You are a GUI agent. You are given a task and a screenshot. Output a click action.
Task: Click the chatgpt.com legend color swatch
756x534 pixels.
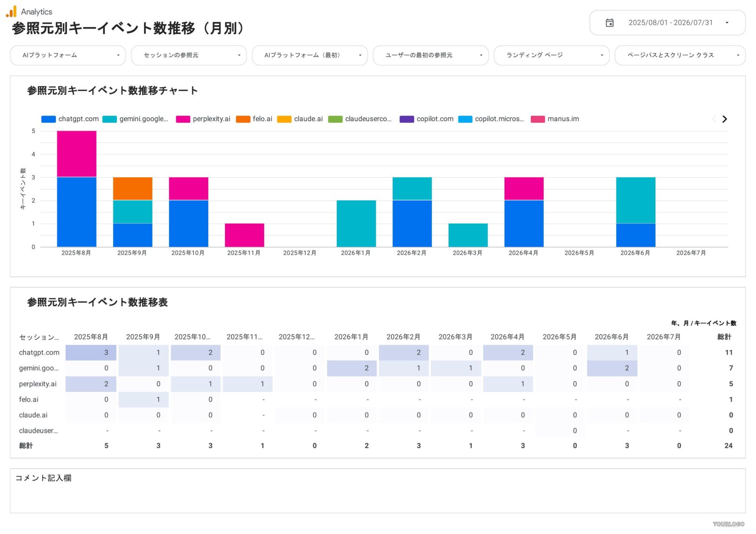pos(48,119)
